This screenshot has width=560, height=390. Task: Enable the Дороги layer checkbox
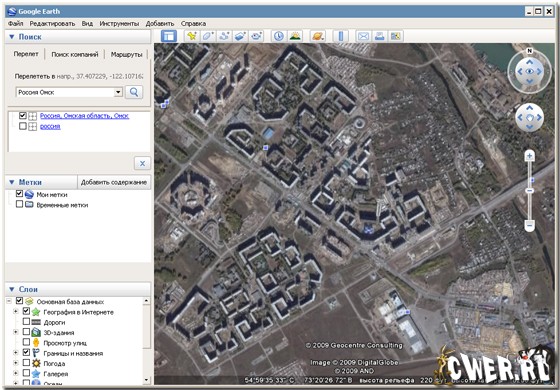click(x=26, y=321)
